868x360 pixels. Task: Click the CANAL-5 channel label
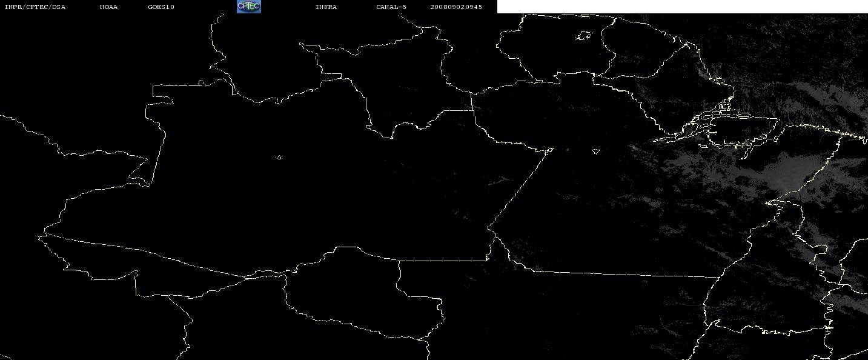391,7
